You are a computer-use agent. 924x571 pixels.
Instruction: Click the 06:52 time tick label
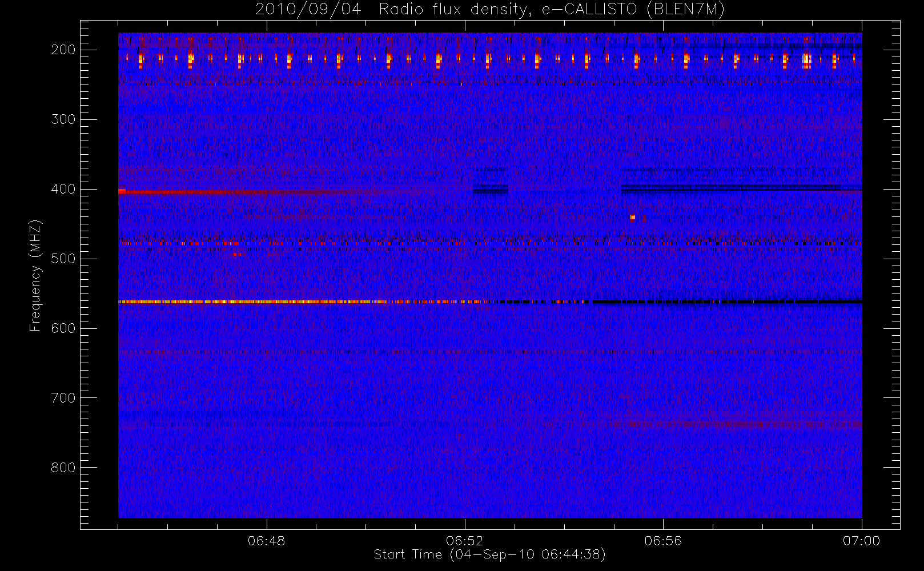point(464,541)
